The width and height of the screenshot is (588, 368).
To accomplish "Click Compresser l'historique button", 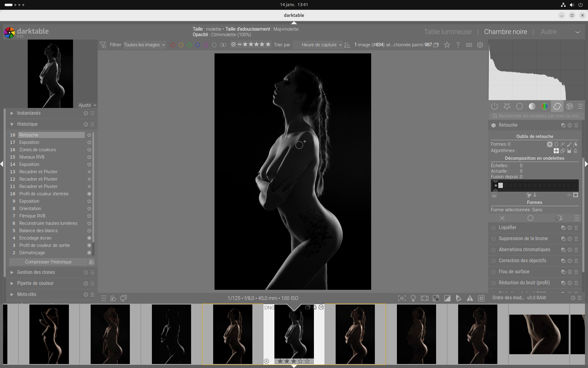I will pyautogui.click(x=48, y=262).
